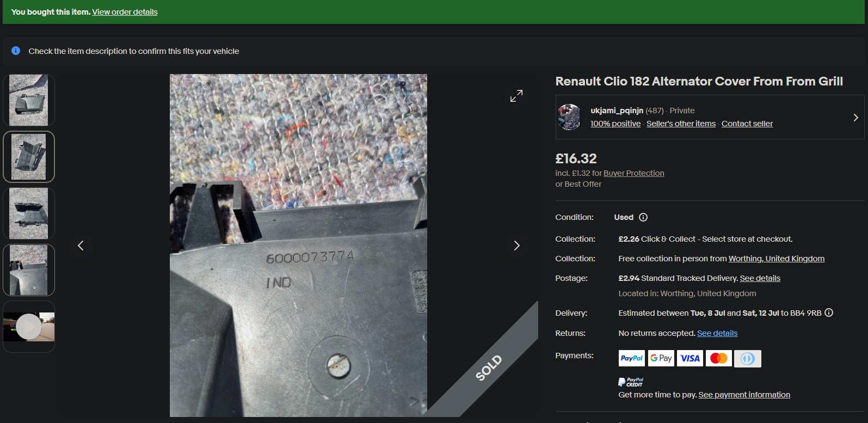Select first thumbnail of alternator cover
This screenshot has height=423, width=868.
[x=29, y=100]
